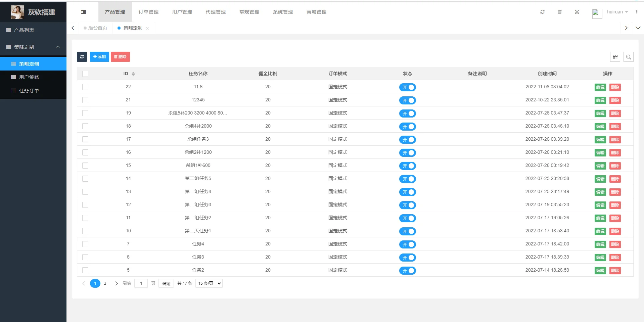Toggle fullscreen with the expand icon
The image size is (644, 322).
pyautogui.click(x=577, y=12)
